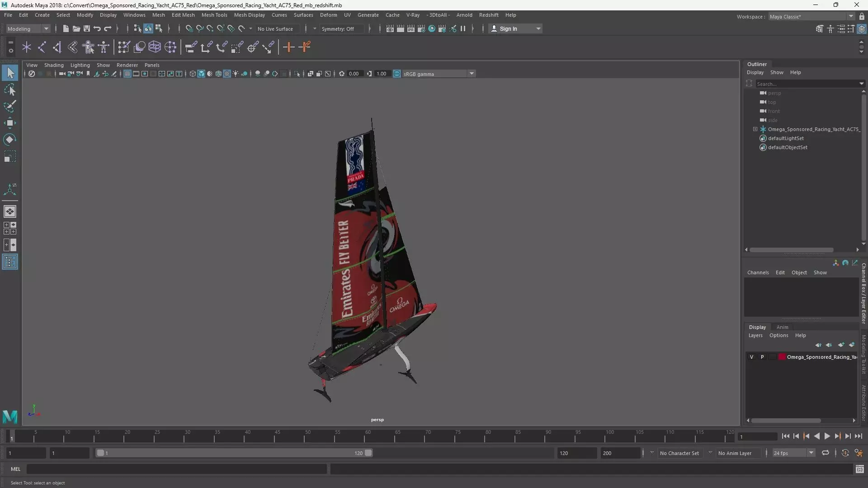Image resolution: width=868 pixels, height=488 pixels.
Task: Pause viewport rendering icon
Action: click(x=463, y=28)
